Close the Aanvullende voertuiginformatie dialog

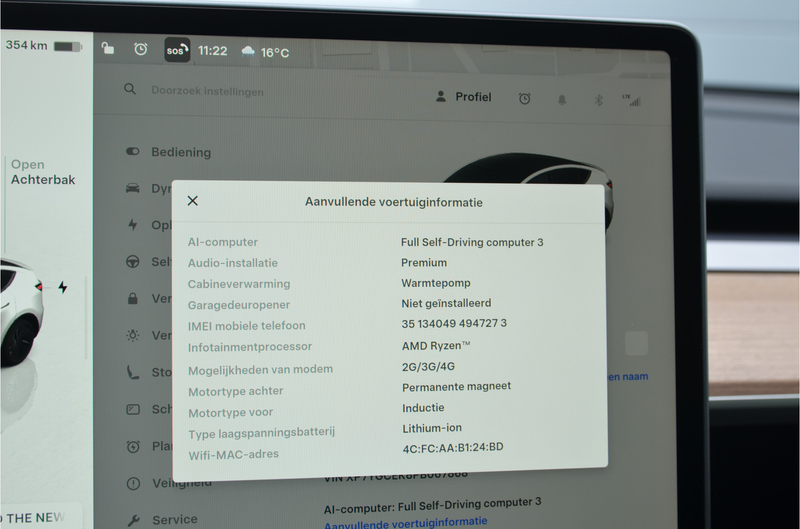[x=192, y=200]
